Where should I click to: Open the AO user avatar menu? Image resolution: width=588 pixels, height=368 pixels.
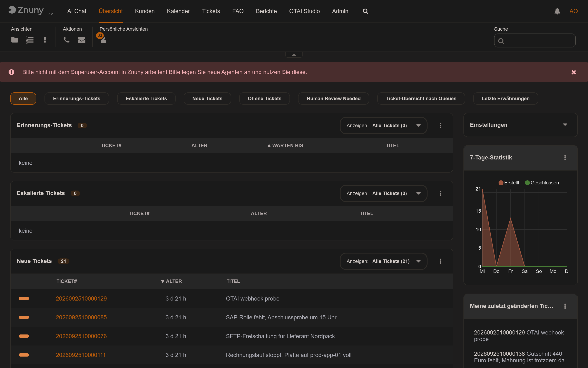(x=574, y=11)
